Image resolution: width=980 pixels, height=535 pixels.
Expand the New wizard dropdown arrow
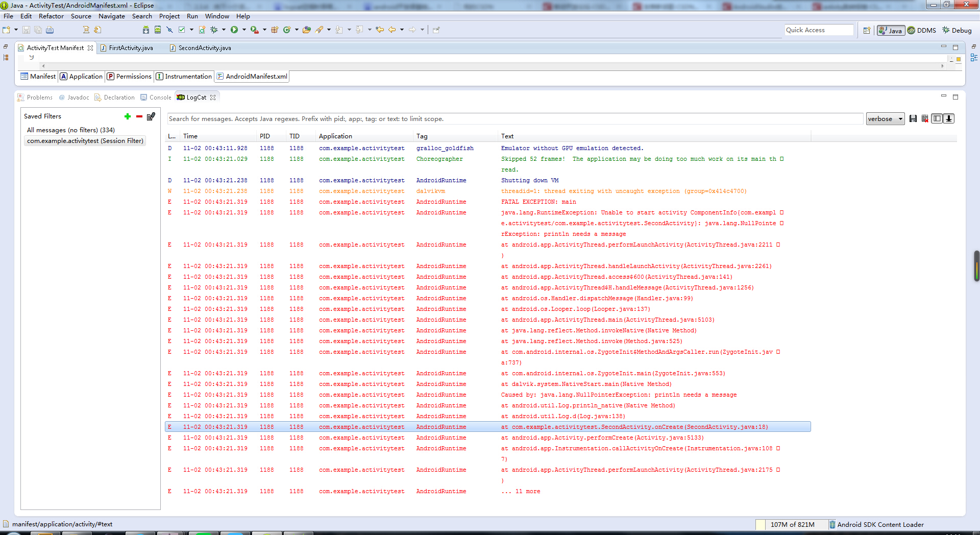tap(16, 30)
